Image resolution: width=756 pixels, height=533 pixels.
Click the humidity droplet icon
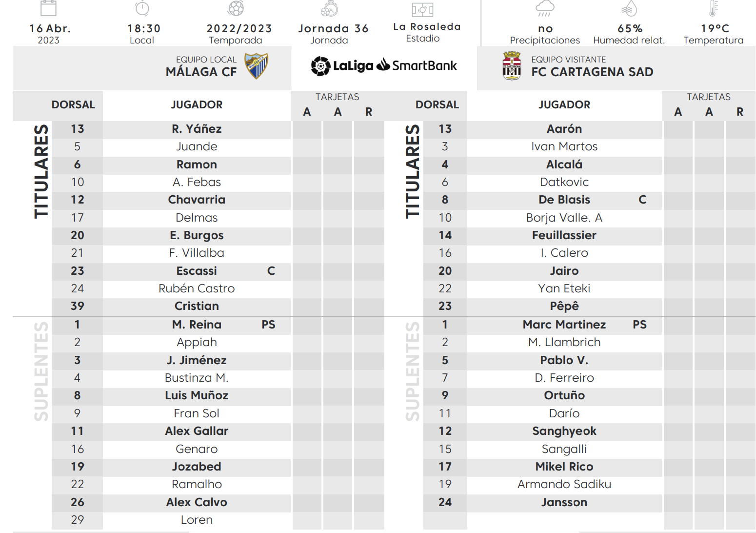[x=629, y=8]
